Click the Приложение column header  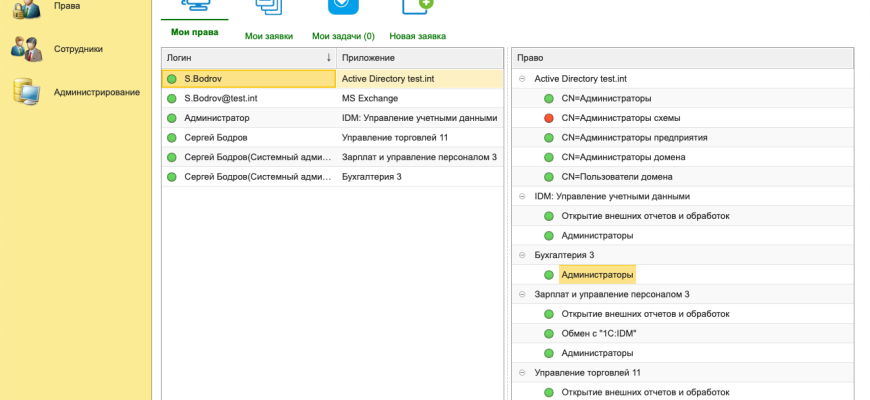417,58
